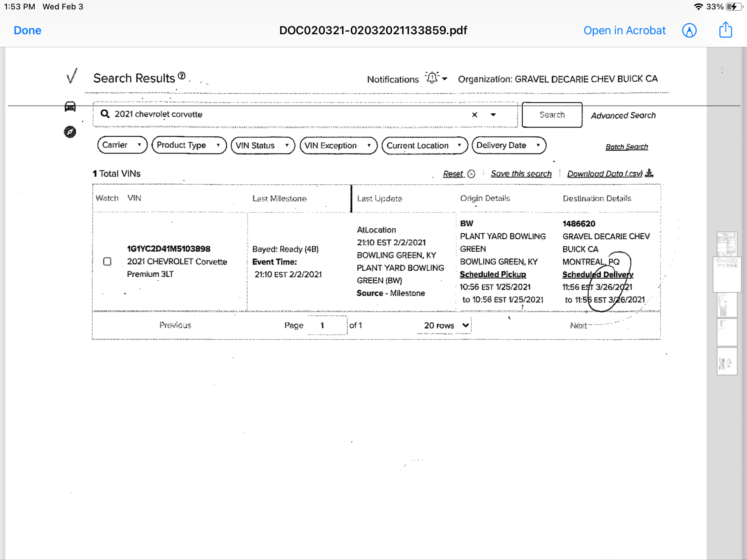Screen dimensions: 747x560
Task: Select the car icon in the sidebar
Action: [x=70, y=107]
